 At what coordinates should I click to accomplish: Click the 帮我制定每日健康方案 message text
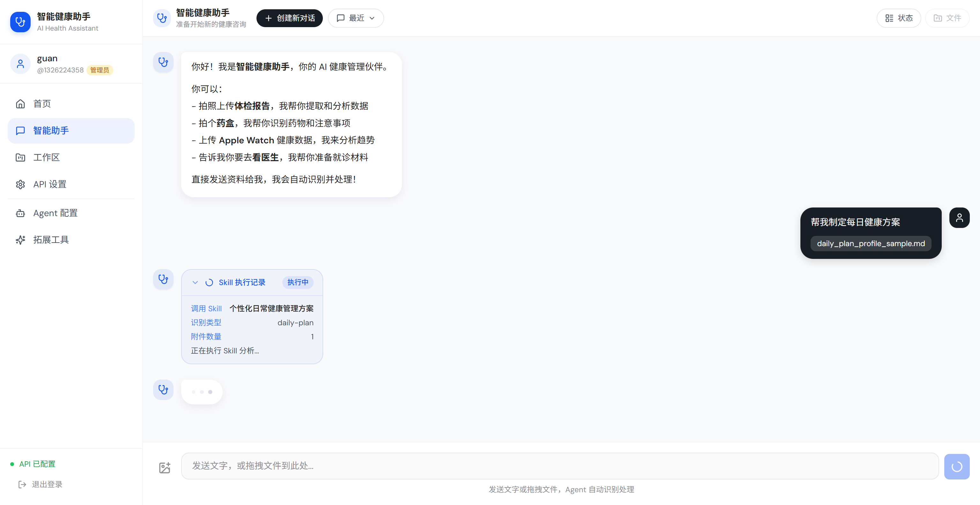coord(855,222)
